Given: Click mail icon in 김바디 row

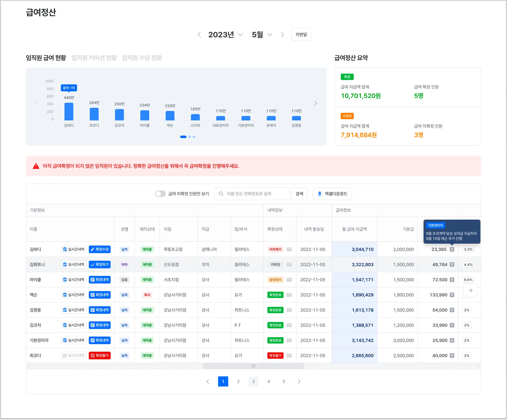Looking at the screenshot, I should click(289, 249).
